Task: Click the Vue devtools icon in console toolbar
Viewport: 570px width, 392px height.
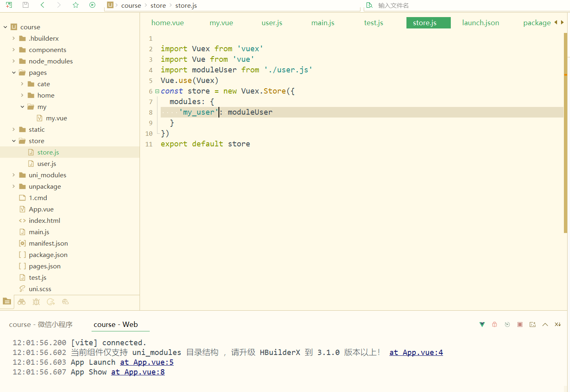Action: pos(482,324)
